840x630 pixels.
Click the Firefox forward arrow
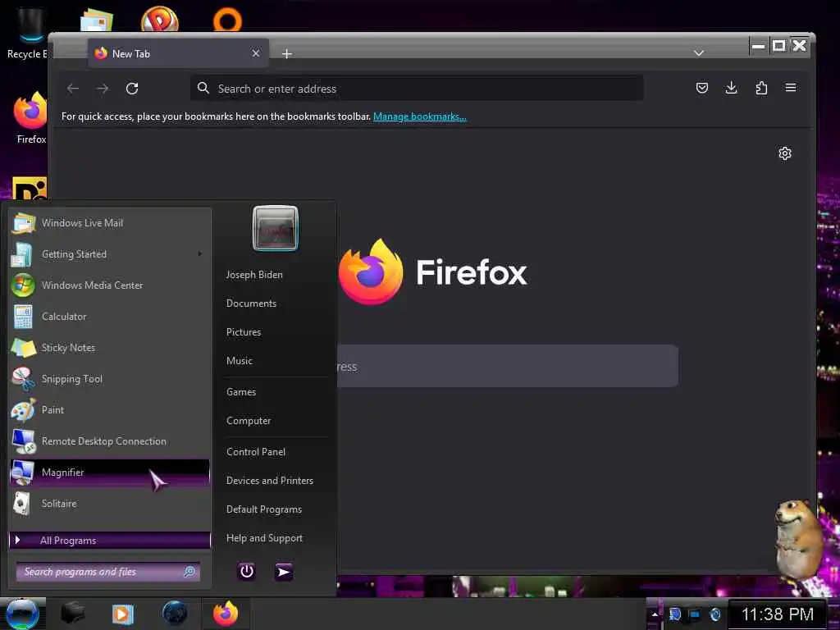coord(103,89)
